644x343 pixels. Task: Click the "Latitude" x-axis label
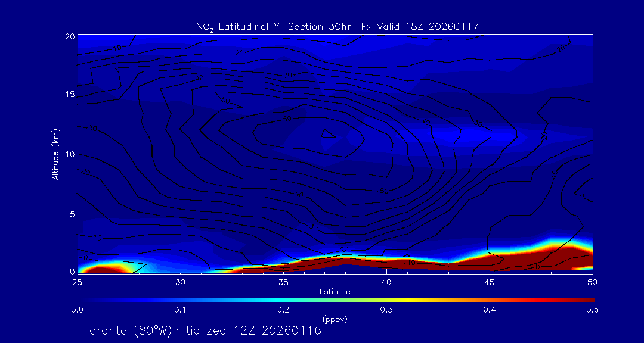tap(335, 292)
